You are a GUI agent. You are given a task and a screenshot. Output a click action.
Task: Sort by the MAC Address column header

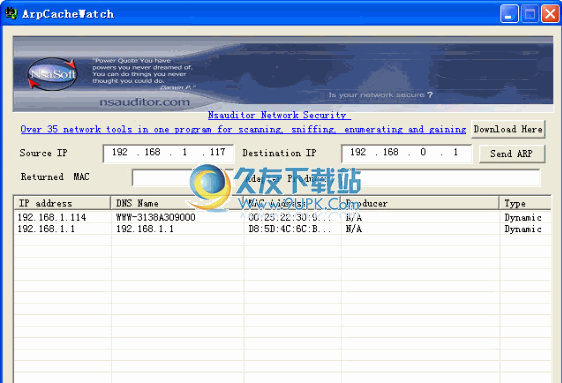pyautogui.click(x=292, y=203)
